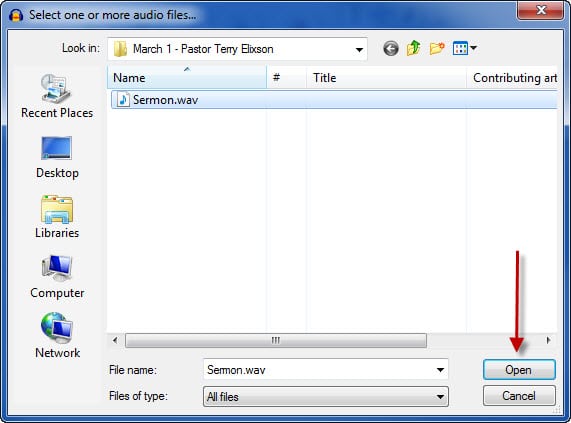Open the Files of type dropdown
This screenshot has width=571, height=423.
point(326,396)
